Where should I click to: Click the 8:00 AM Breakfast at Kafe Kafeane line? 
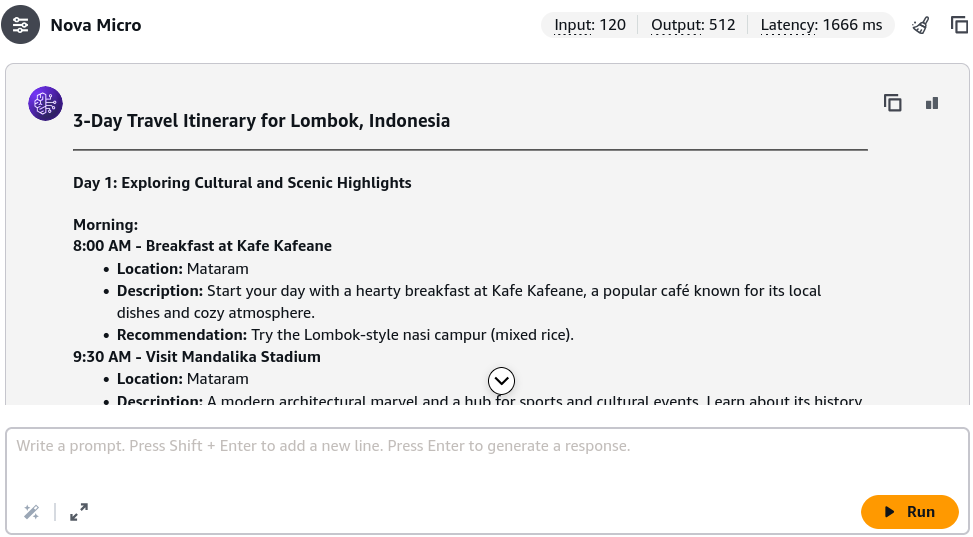[x=202, y=246]
